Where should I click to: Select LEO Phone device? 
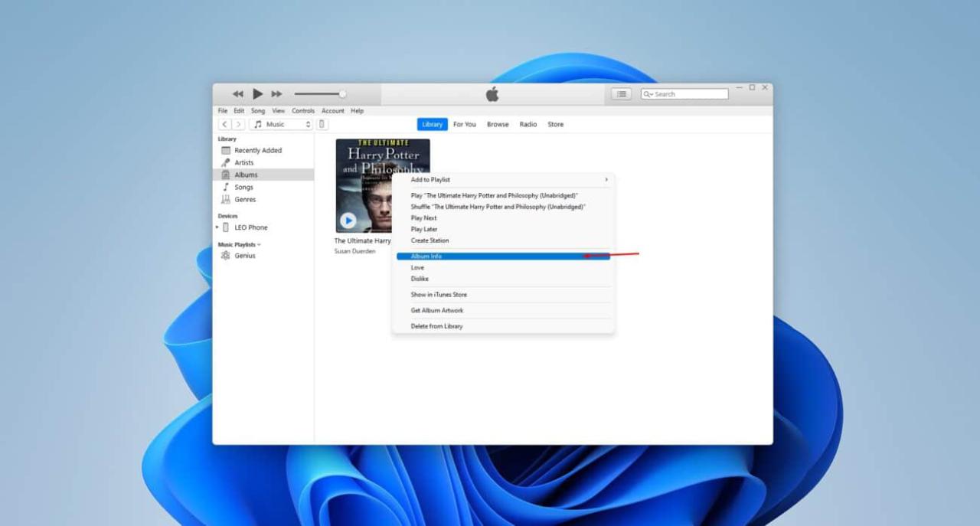[251, 227]
